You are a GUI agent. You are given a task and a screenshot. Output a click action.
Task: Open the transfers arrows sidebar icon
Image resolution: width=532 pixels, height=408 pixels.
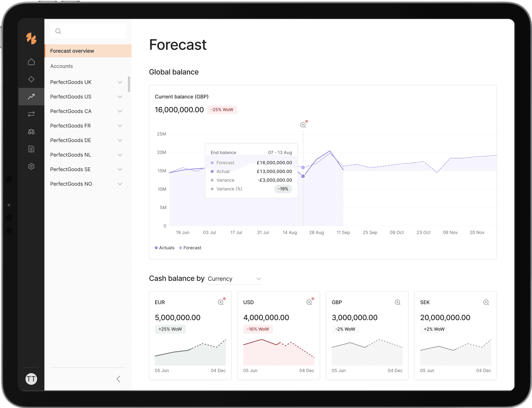[x=31, y=114]
